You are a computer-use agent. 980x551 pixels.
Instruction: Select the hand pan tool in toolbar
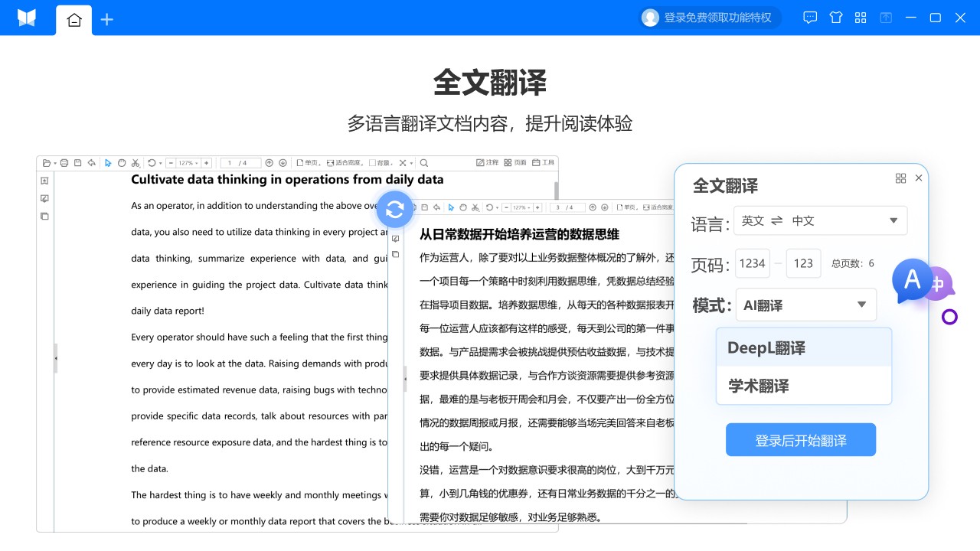(121, 163)
